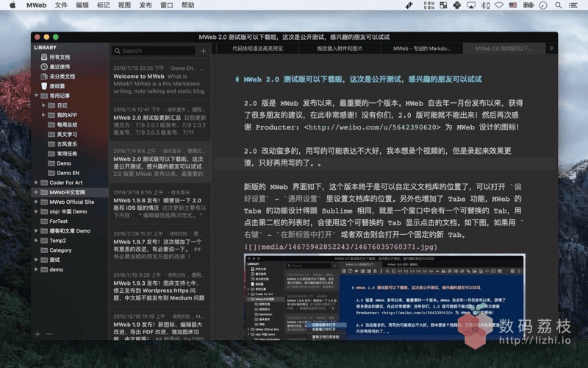The image size is (588, 368).
Task: Click the window-grid icon in menu bar
Action: (x=443, y=5)
